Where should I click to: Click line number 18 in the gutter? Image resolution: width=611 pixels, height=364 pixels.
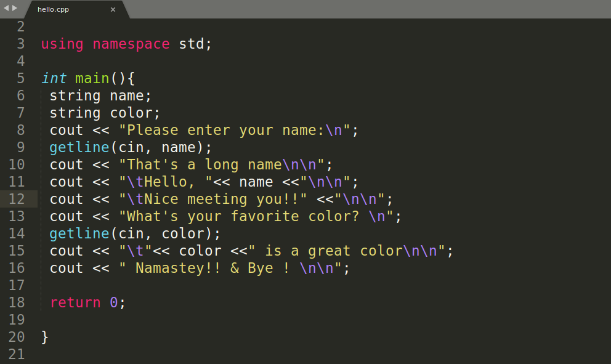[17, 302]
